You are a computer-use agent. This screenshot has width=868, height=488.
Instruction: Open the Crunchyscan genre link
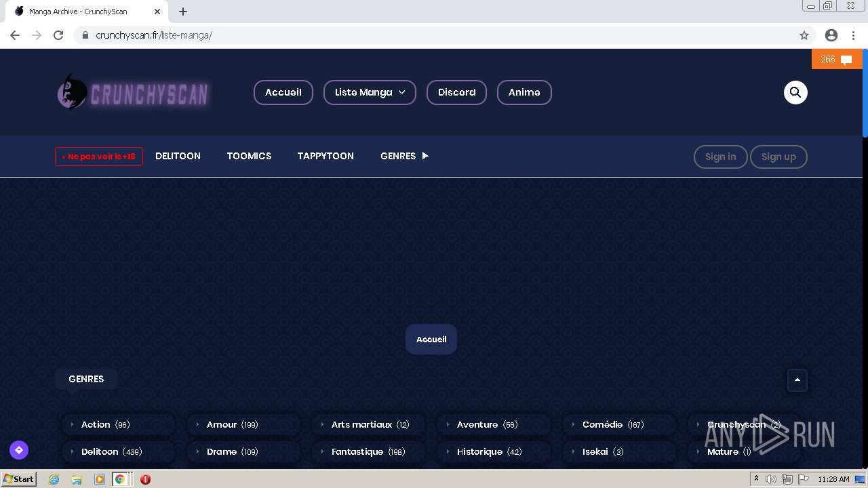(744, 425)
